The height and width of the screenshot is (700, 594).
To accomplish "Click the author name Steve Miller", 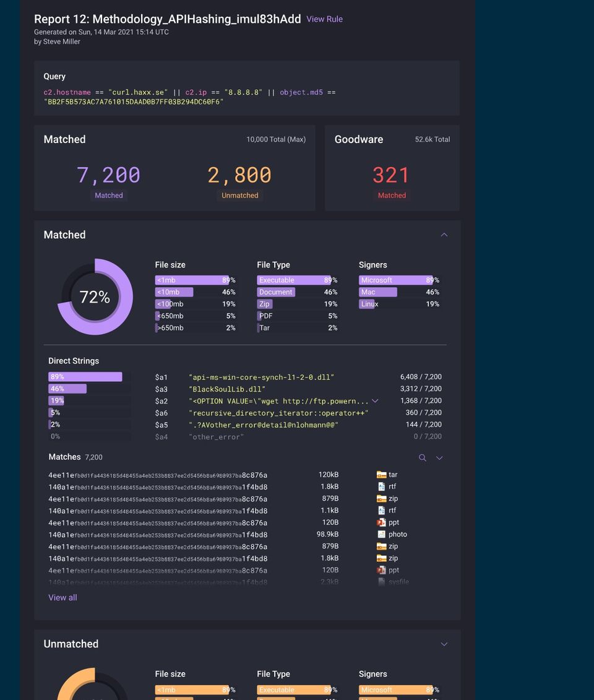I will (62, 41).
